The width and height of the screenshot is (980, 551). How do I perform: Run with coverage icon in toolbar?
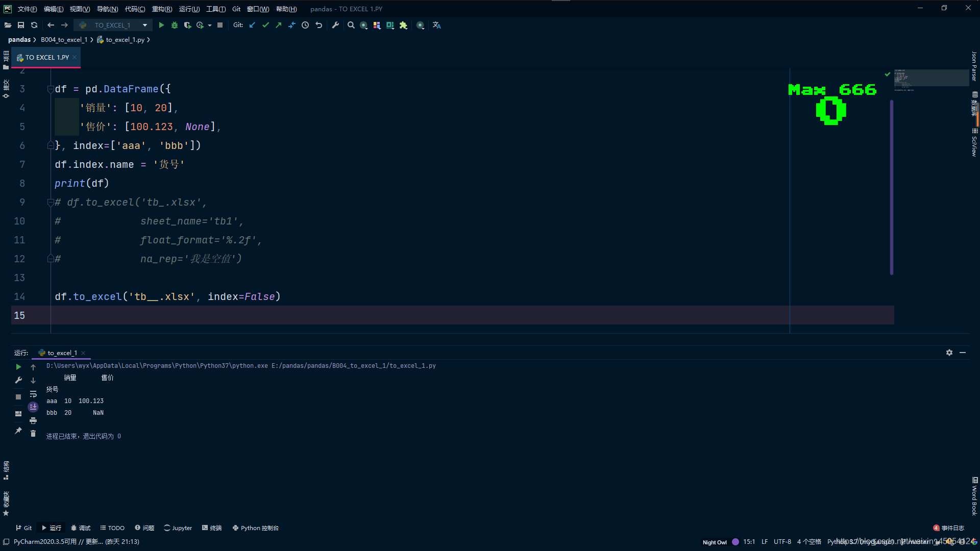(x=187, y=25)
